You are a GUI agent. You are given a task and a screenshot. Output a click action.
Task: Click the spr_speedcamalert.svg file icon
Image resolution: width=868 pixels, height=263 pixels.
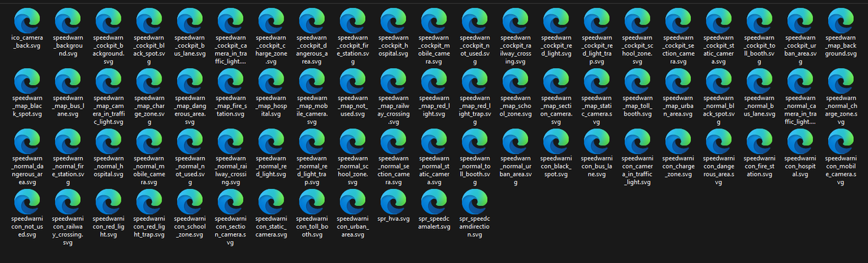pos(434,202)
